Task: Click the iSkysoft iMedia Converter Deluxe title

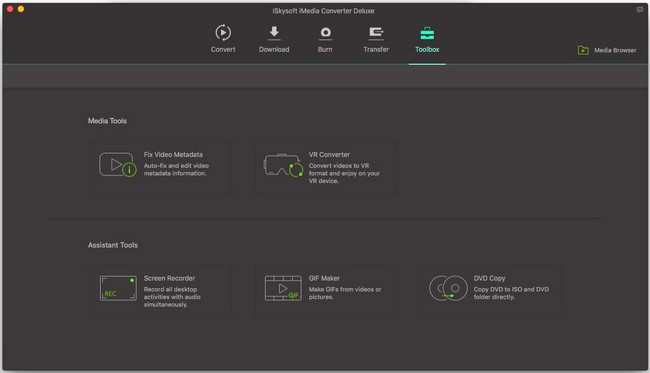Action: click(323, 11)
